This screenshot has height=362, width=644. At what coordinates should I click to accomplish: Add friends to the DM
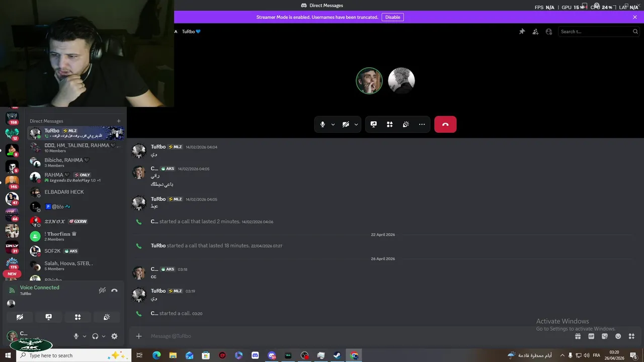(x=535, y=31)
